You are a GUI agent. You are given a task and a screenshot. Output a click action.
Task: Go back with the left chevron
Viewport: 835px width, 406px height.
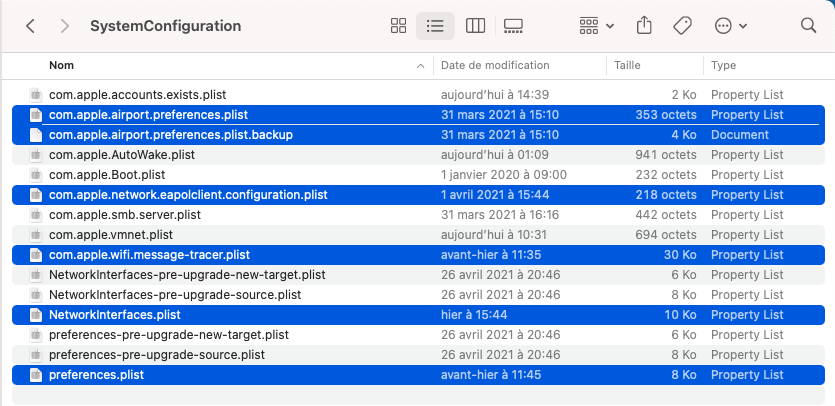[30, 25]
